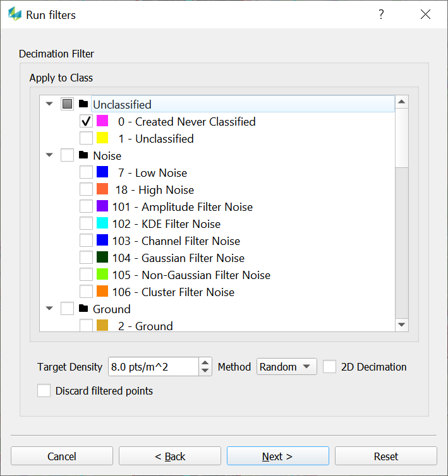
Task: Click the cyan KDE Filter Noise icon
Action: (x=103, y=223)
